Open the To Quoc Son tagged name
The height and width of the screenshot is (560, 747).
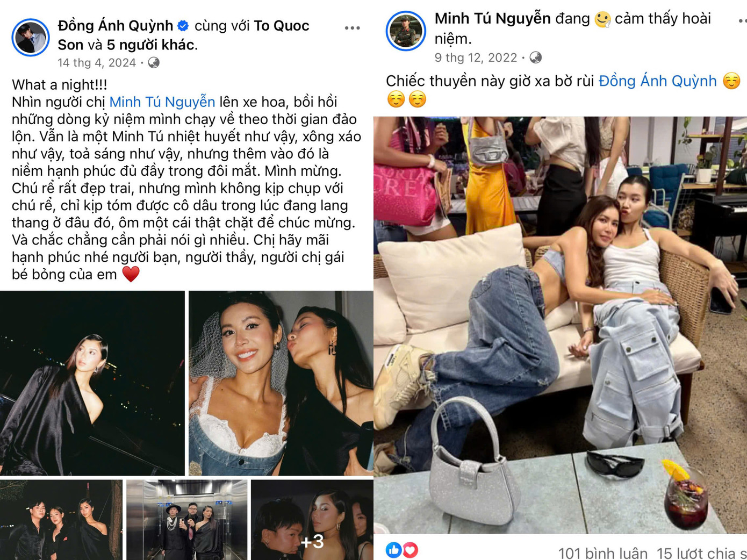184,35
